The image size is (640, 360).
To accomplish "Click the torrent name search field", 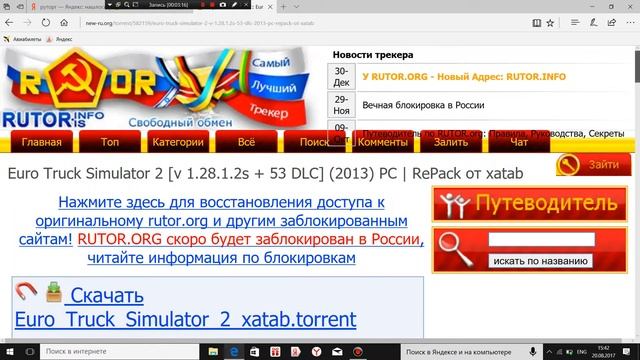I will point(542,240).
